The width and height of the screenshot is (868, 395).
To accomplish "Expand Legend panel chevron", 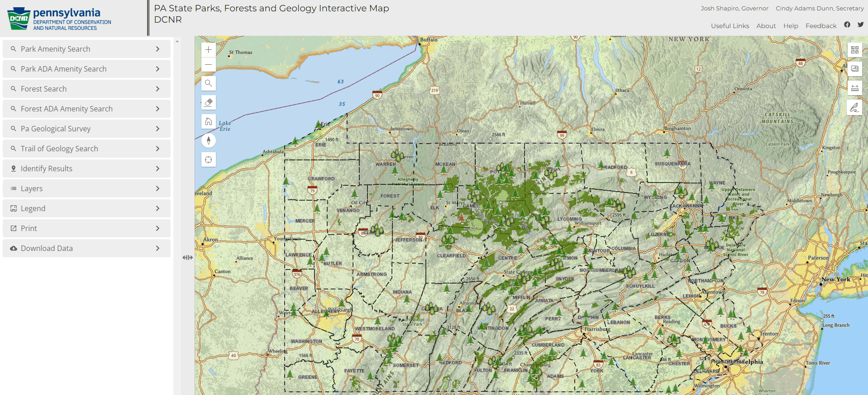I will pos(157,208).
